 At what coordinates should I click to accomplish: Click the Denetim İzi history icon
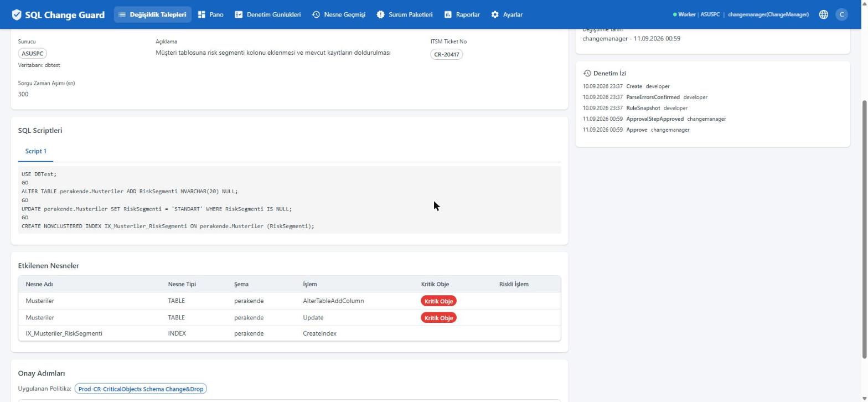[x=587, y=73]
